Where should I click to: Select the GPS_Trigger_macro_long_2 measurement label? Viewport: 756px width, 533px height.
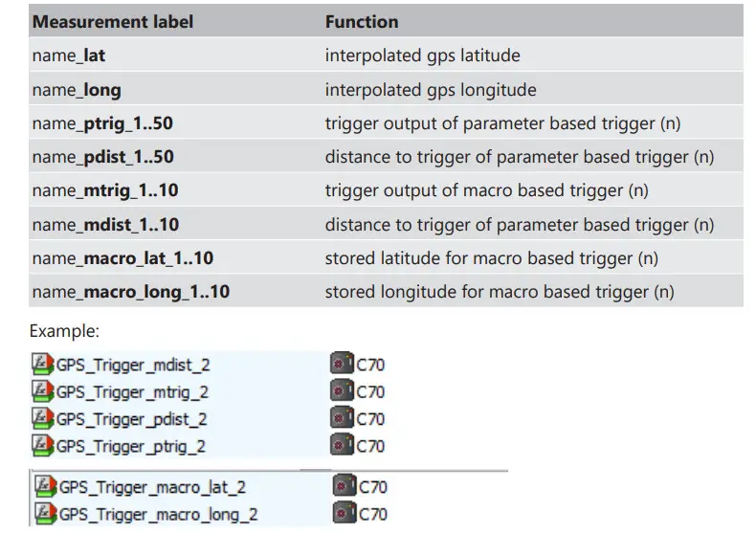[158, 514]
